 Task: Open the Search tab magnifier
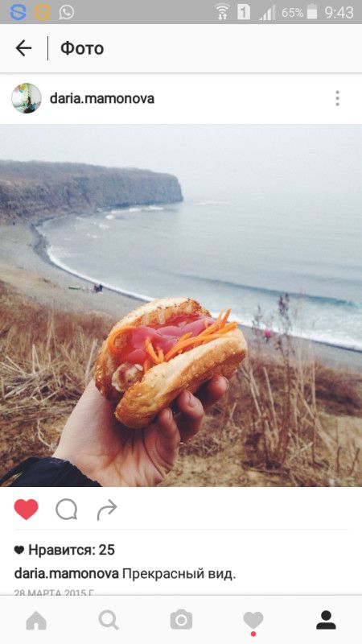[109, 620]
